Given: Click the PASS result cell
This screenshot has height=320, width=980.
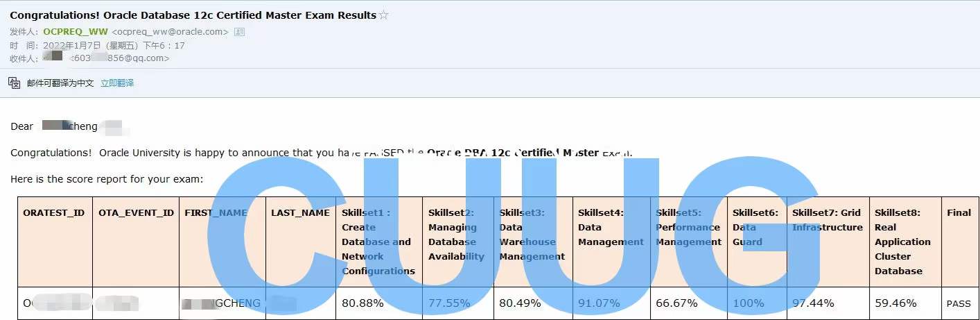Looking at the screenshot, I should click(959, 304).
